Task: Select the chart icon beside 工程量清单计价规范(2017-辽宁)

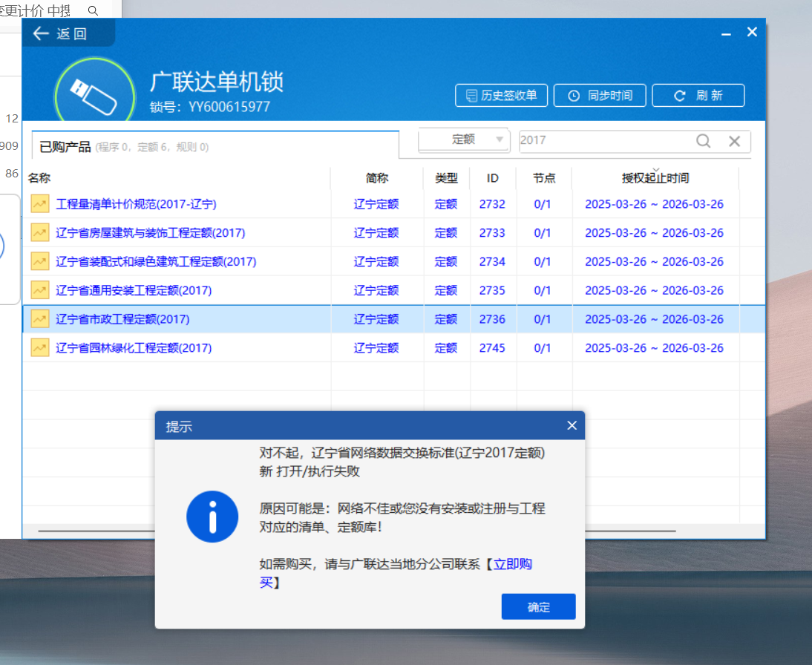Action: pyautogui.click(x=39, y=203)
